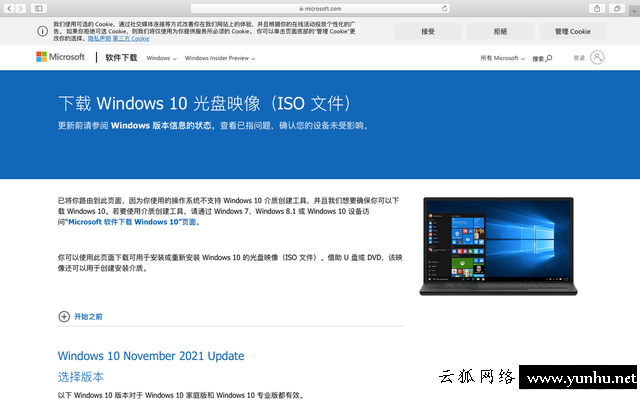Open the 管理 Cookie button
Viewport: 640px width, 400px height.
[573, 31]
